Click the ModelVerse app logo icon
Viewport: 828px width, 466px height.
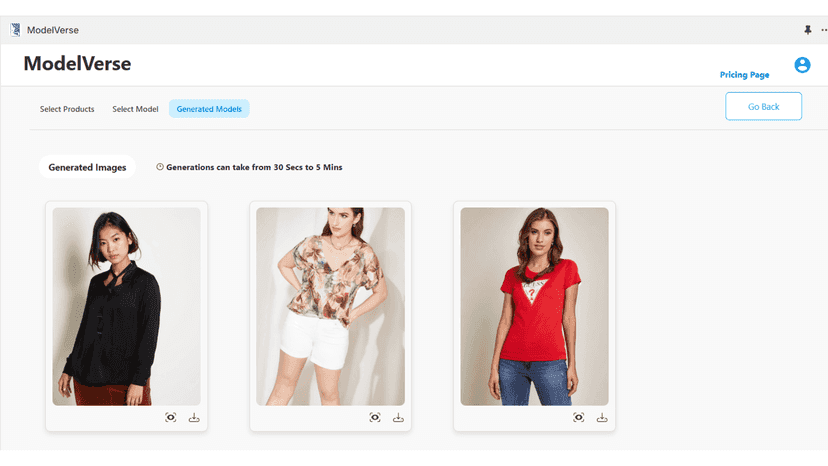pos(15,30)
